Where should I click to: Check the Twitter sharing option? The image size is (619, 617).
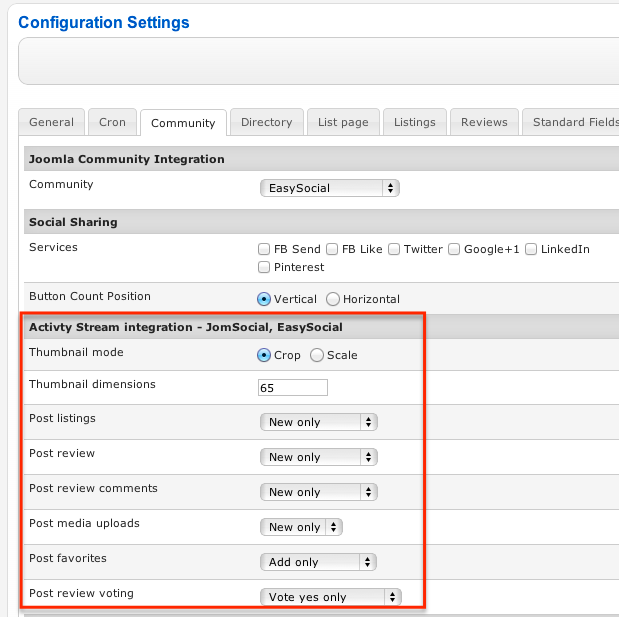tap(395, 249)
